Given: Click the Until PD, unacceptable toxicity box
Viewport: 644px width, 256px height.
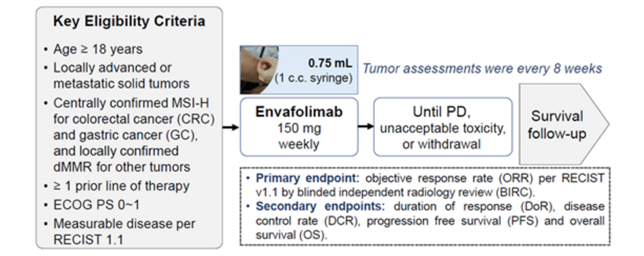Looking at the screenshot, I should (x=443, y=126).
